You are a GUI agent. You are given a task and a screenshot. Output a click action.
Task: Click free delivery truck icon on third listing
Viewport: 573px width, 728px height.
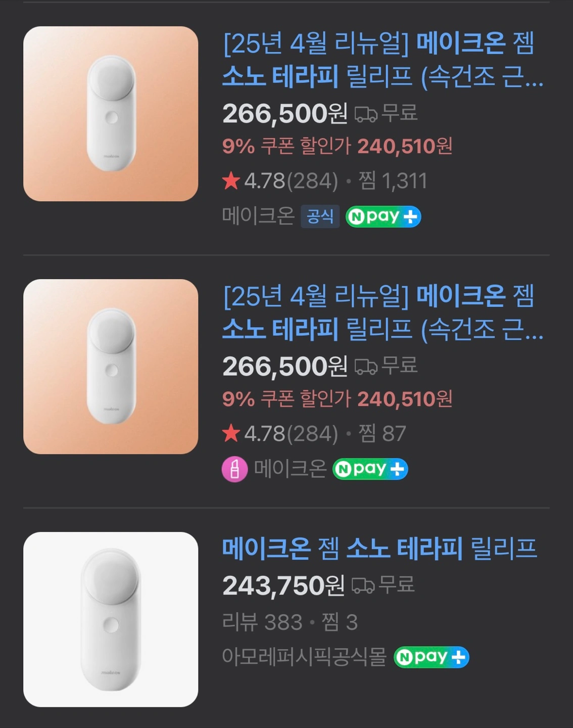[x=363, y=585]
